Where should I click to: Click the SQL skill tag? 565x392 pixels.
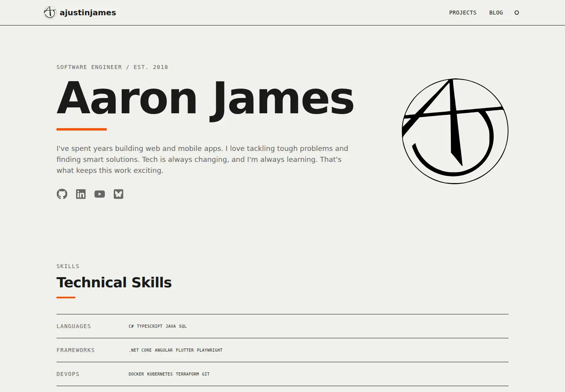[x=183, y=326]
